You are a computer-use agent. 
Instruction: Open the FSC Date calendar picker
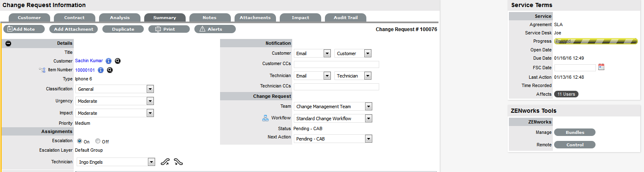tap(601, 67)
